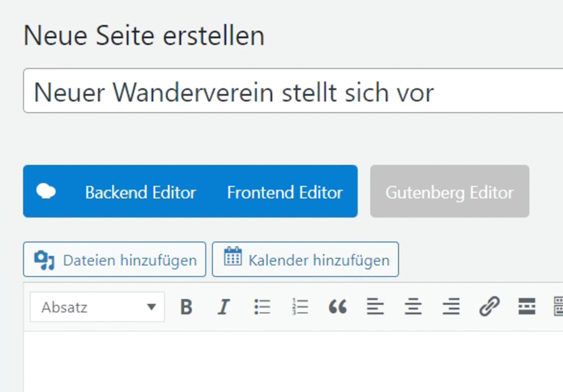Click the Kalender hinzufügen button

[x=305, y=259]
